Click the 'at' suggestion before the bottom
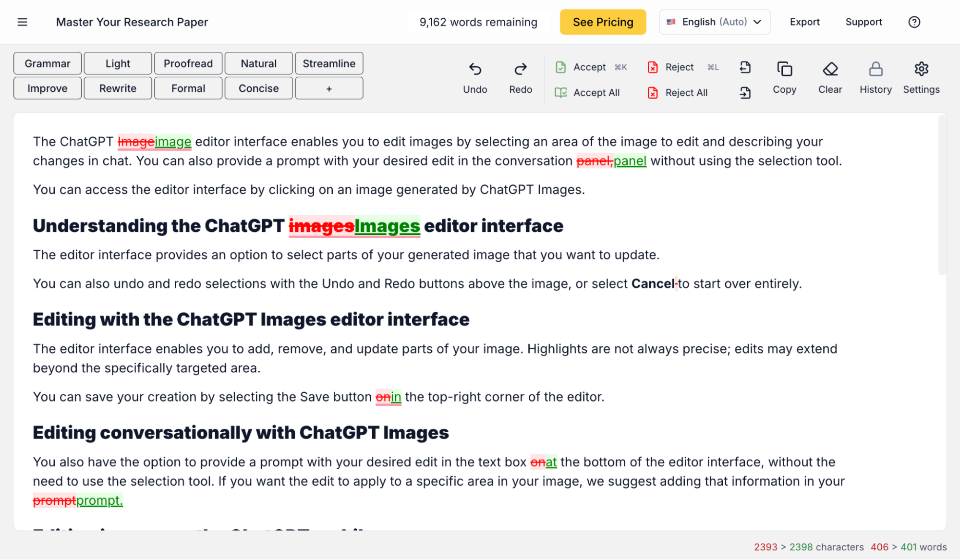Image resolution: width=960 pixels, height=560 pixels. 551,462
